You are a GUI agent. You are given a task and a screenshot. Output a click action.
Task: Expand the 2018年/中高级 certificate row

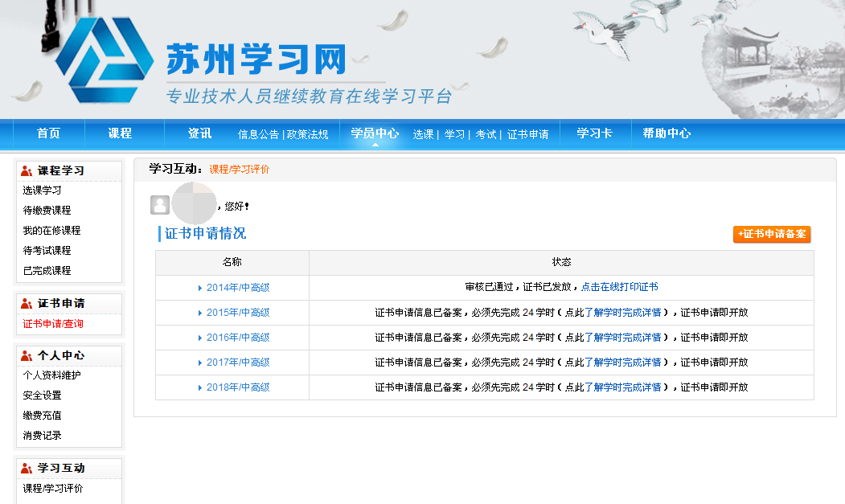click(200, 387)
